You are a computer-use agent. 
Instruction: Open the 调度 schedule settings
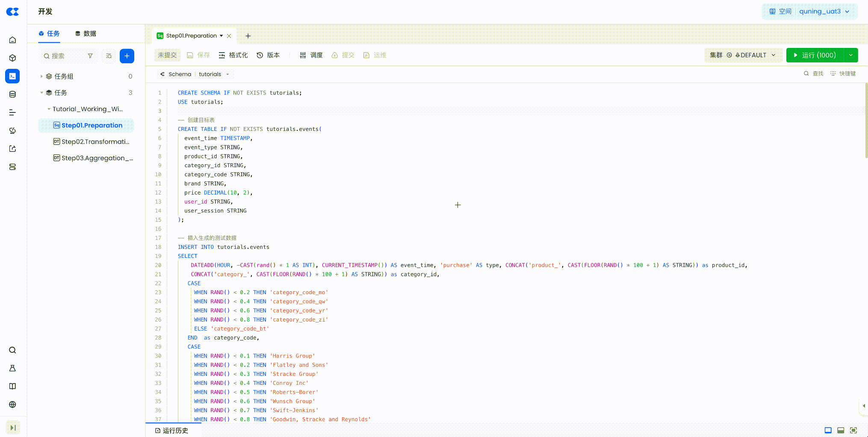point(311,55)
